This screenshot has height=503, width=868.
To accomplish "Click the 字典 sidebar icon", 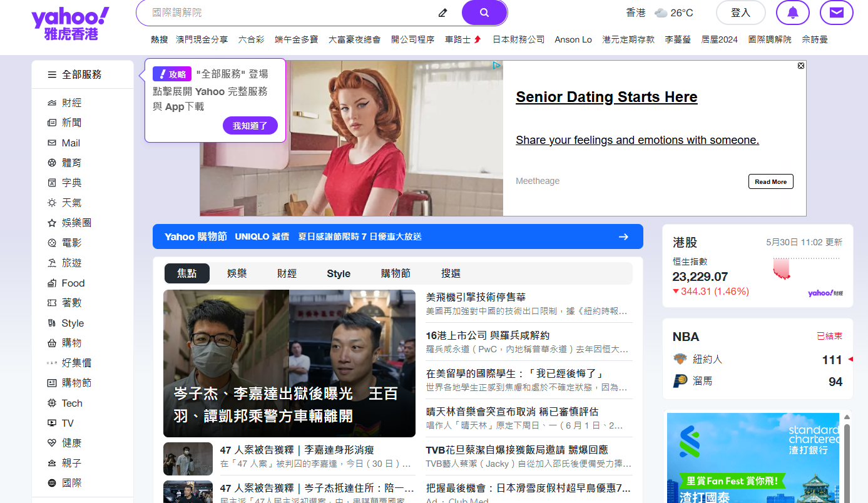I will (52, 183).
